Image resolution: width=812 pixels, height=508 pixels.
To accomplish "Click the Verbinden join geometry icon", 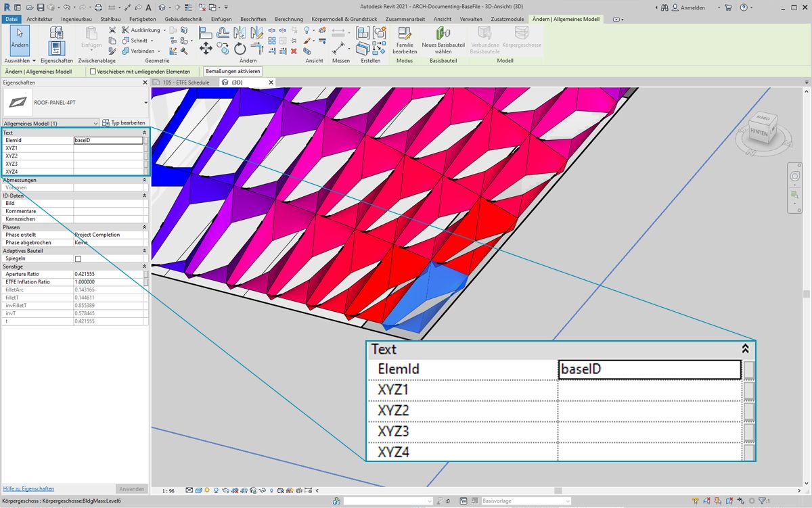I will point(125,51).
